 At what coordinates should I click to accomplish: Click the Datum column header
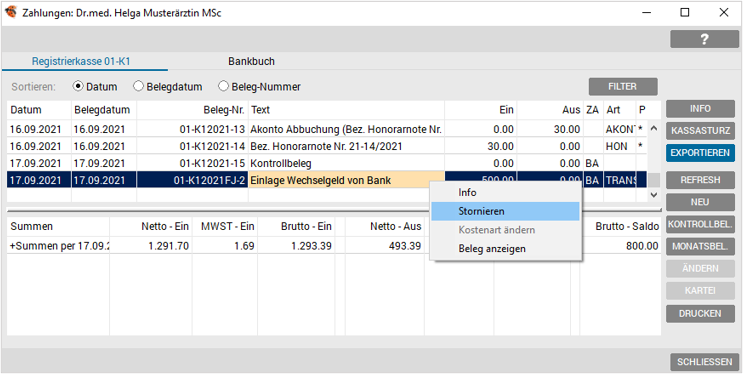click(x=39, y=110)
